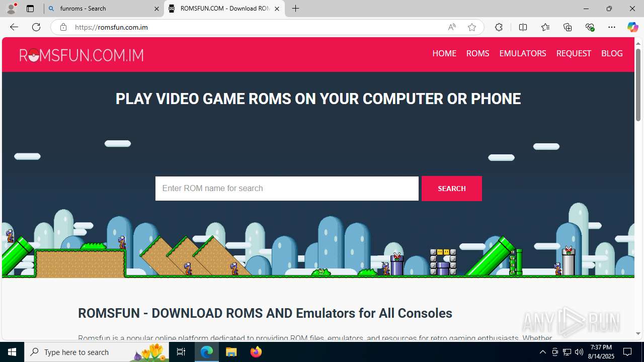
Task: Open a new browser tab
Action: click(296, 9)
